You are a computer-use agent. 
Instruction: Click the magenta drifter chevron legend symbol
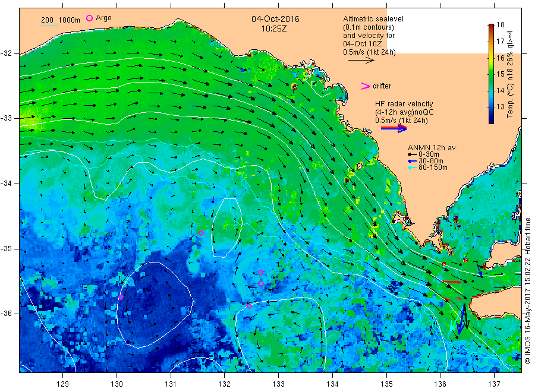366,86
